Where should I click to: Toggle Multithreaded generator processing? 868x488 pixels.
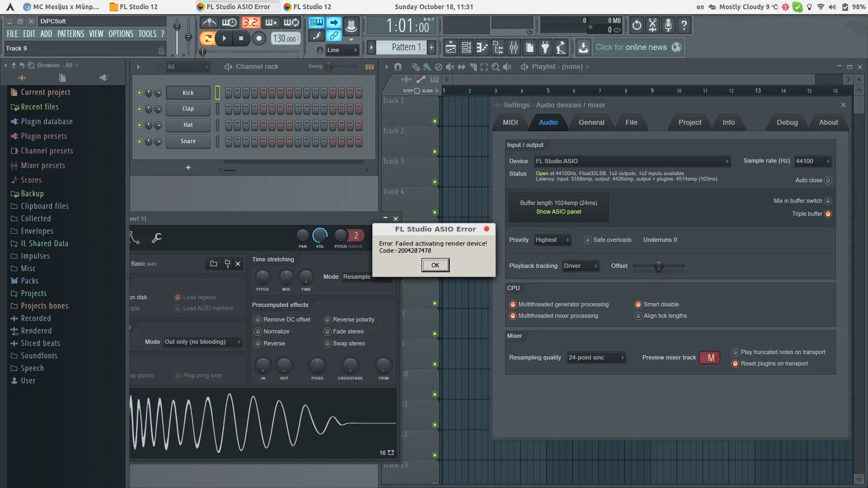point(513,304)
